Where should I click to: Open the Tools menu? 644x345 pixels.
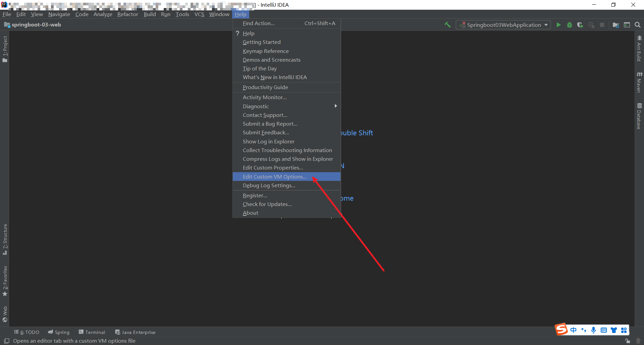pos(182,14)
